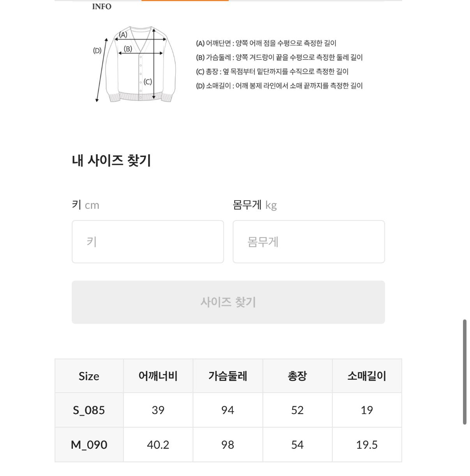Click the cardigan measurement diagram
The image size is (470, 476).
coord(134,65)
